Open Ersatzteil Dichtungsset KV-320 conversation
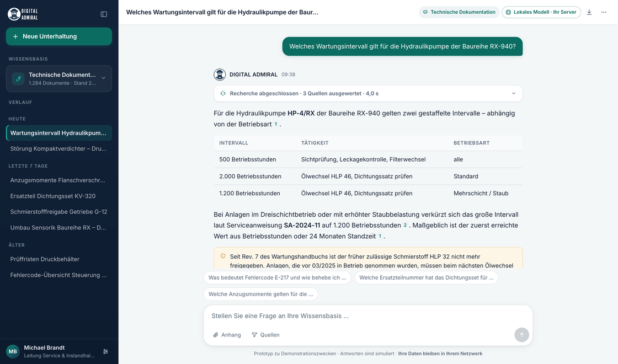618x364 pixels. pos(58,196)
